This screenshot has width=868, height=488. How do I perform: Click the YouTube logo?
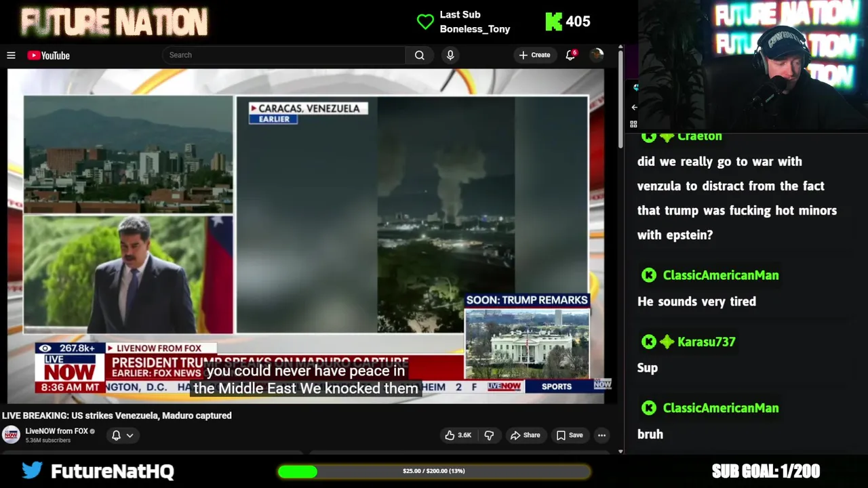coord(49,56)
